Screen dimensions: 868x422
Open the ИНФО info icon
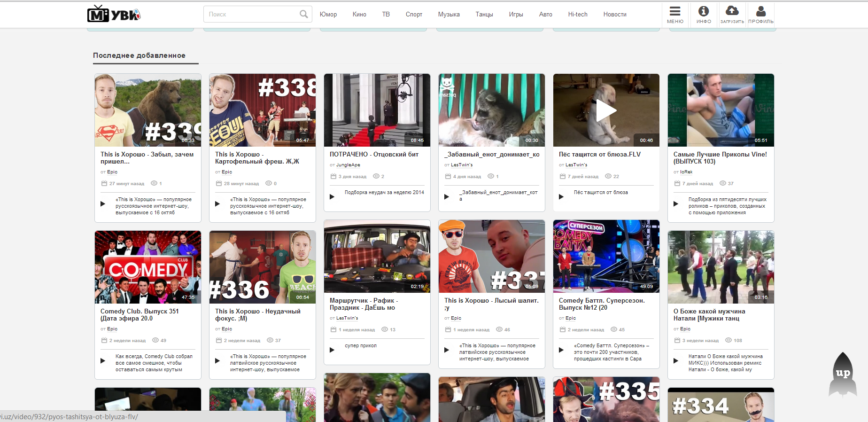[x=704, y=11]
